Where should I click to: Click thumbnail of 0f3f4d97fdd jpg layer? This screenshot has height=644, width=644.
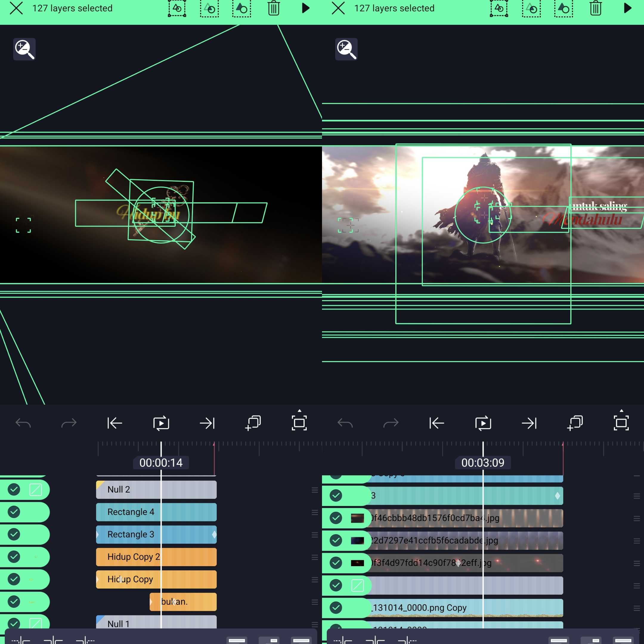pos(357,563)
